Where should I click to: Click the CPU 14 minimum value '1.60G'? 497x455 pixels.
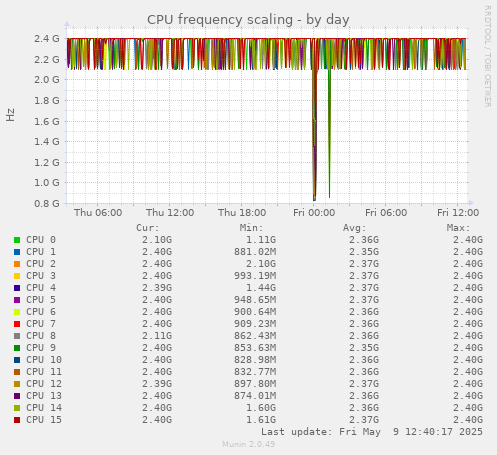coord(261,408)
